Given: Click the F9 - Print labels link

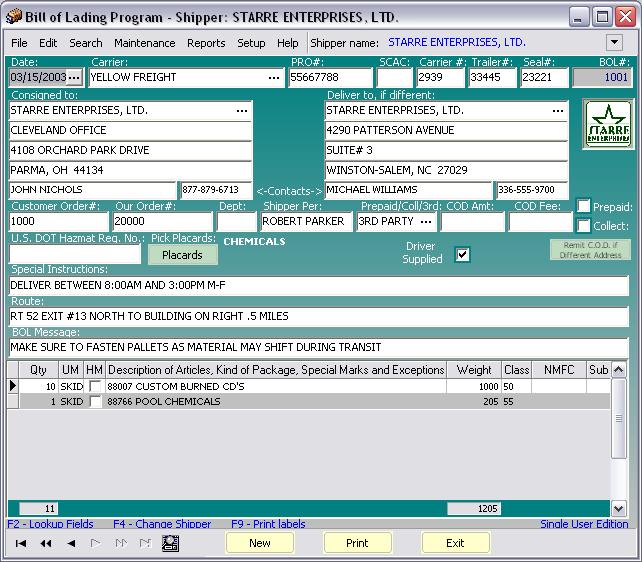Looking at the screenshot, I should coord(268,524).
